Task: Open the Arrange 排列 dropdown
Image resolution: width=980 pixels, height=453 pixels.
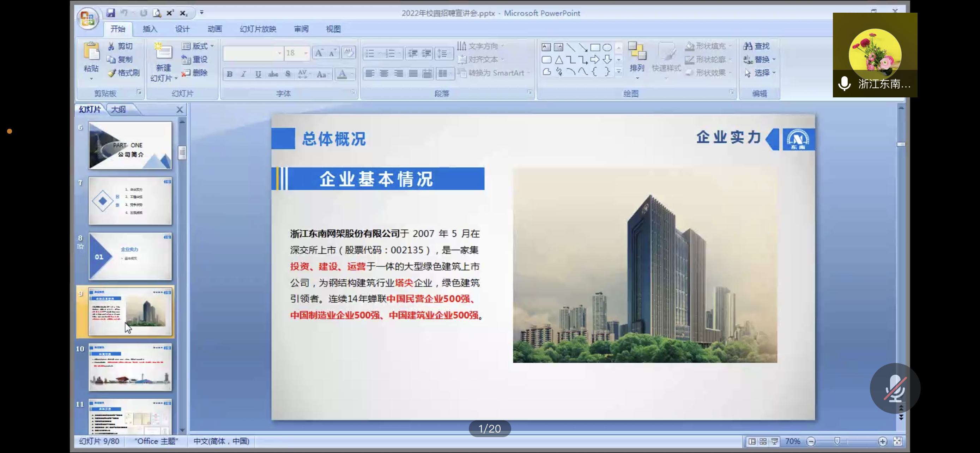Action: 637,61
